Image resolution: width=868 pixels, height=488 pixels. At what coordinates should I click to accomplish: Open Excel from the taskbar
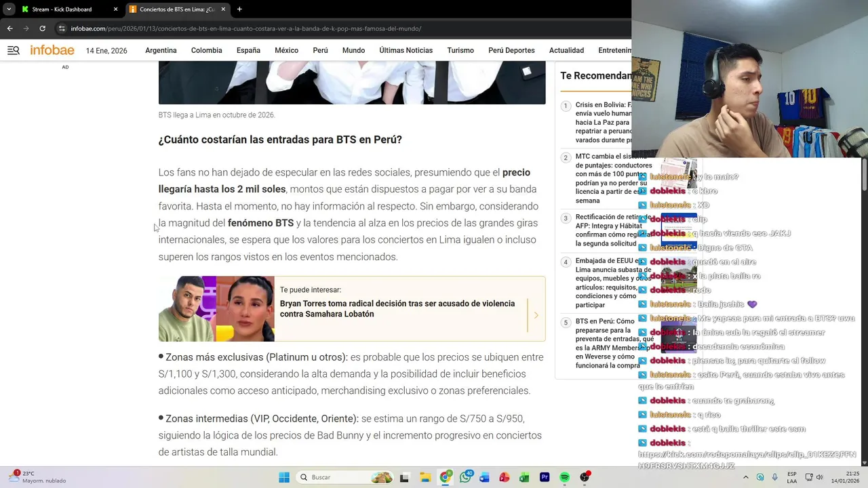pyautogui.click(x=524, y=477)
